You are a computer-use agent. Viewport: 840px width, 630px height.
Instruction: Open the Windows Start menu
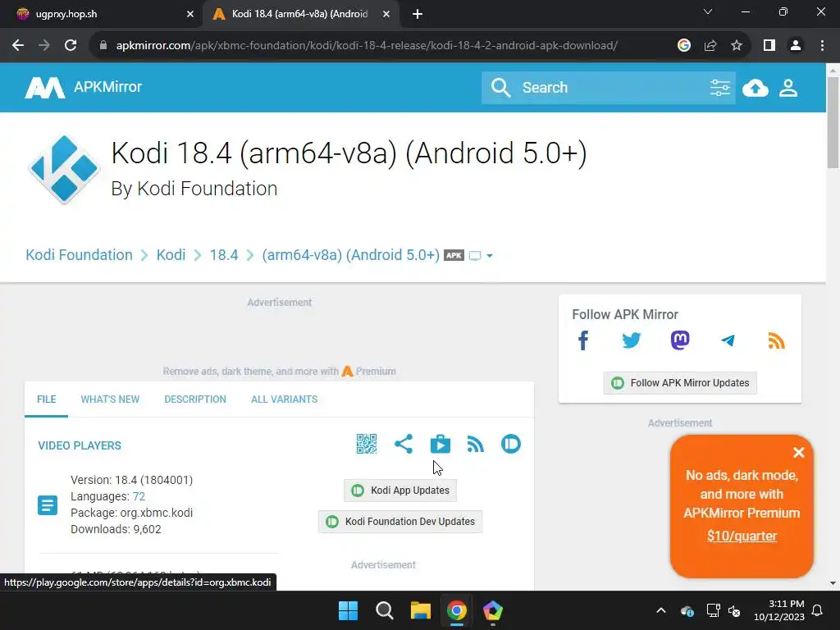pyautogui.click(x=348, y=610)
